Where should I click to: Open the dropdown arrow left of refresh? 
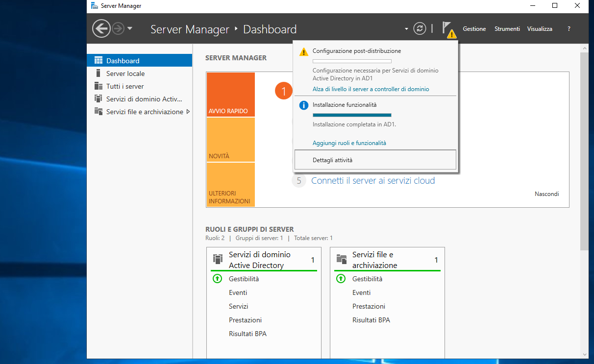click(x=406, y=29)
